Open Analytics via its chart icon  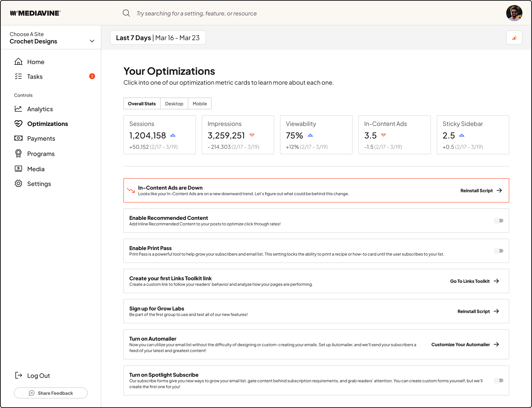18,109
